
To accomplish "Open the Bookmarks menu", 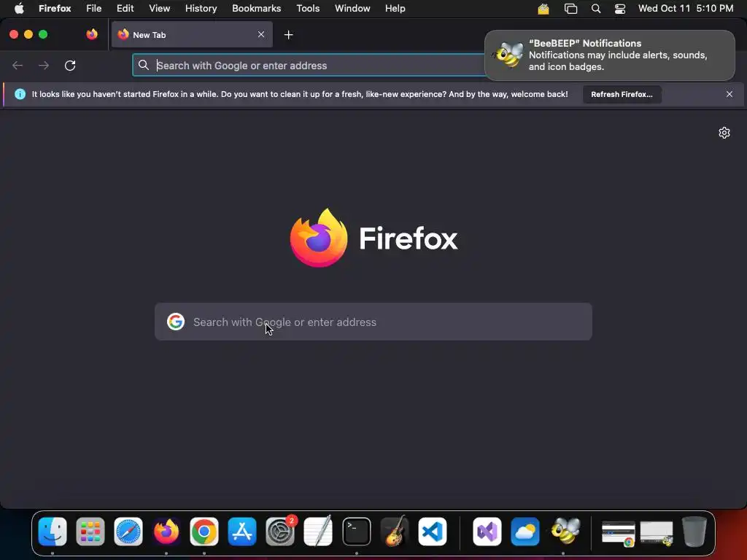I will pyautogui.click(x=256, y=8).
